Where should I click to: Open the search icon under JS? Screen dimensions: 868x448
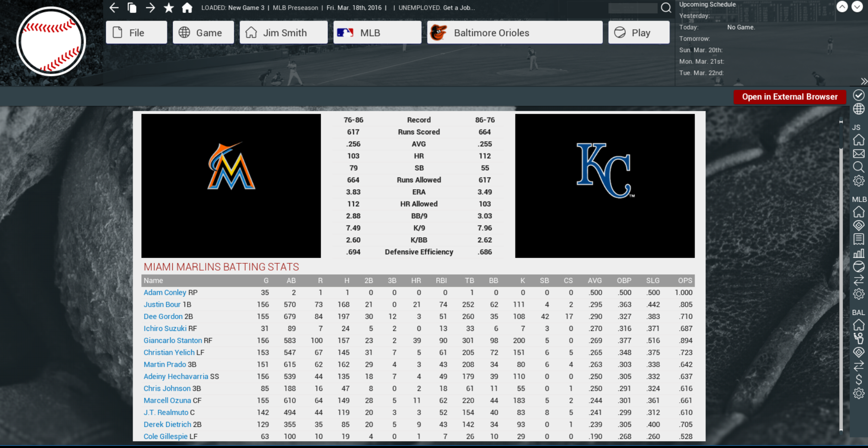[x=858, y=167]
